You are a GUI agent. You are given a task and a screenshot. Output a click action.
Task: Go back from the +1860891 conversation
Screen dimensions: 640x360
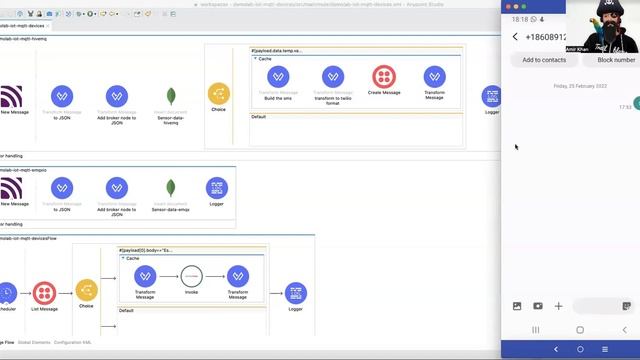515,37
